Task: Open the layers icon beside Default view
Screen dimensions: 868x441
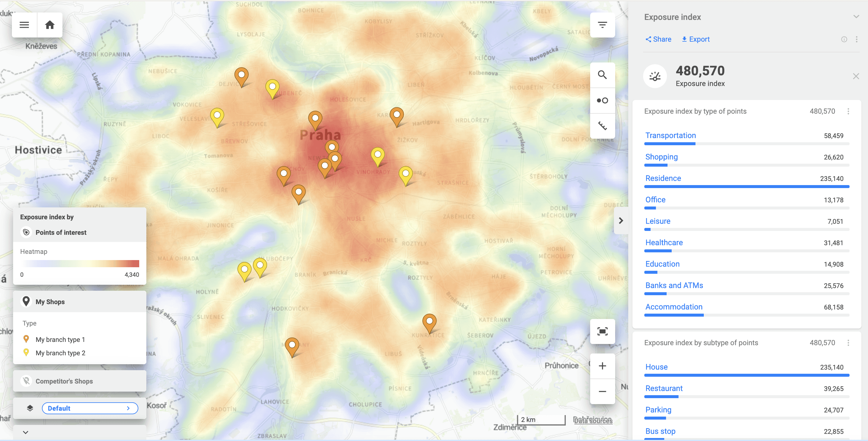Action: coord(30,408)
